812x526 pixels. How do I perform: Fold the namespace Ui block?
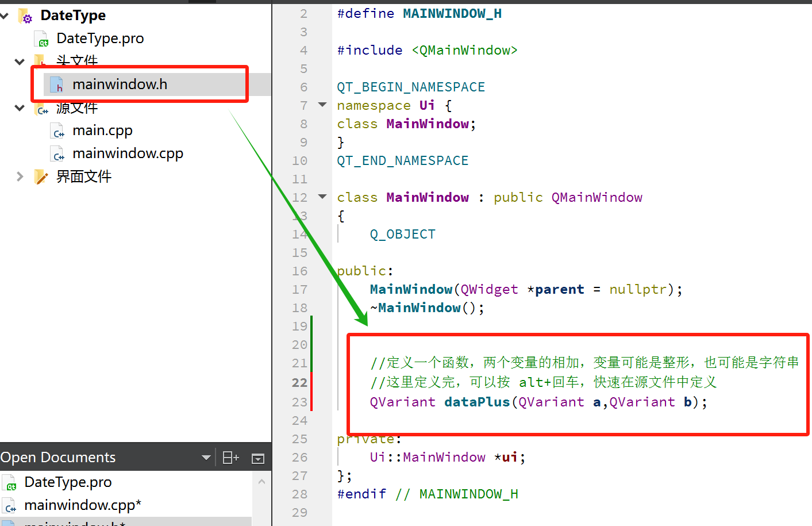(x=322, y=105)
